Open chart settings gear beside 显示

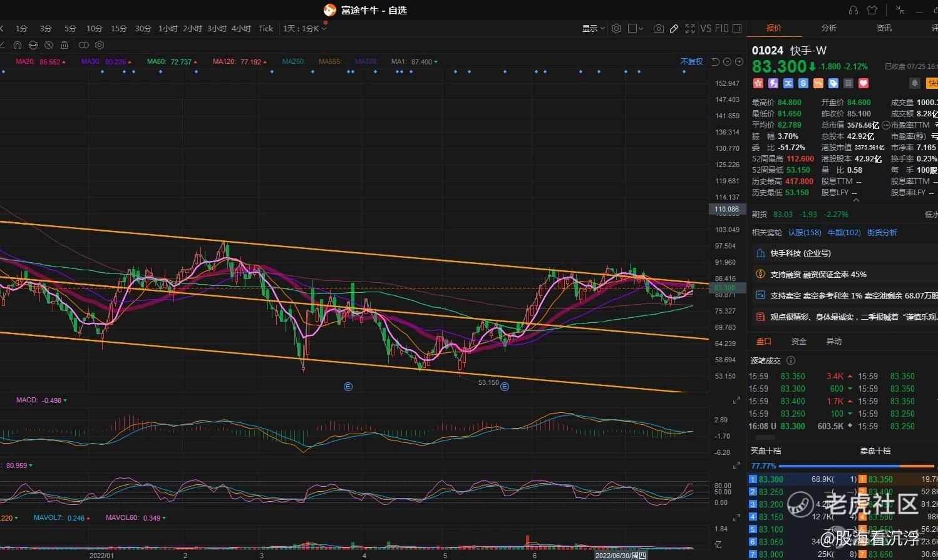tap(616, 28)
